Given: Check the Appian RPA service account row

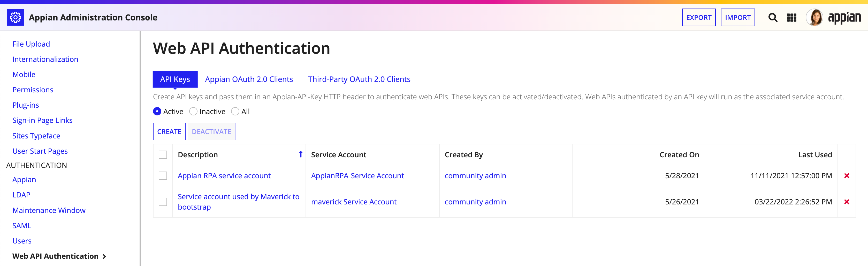Looking at the screenshot, I should click(163, 176).
